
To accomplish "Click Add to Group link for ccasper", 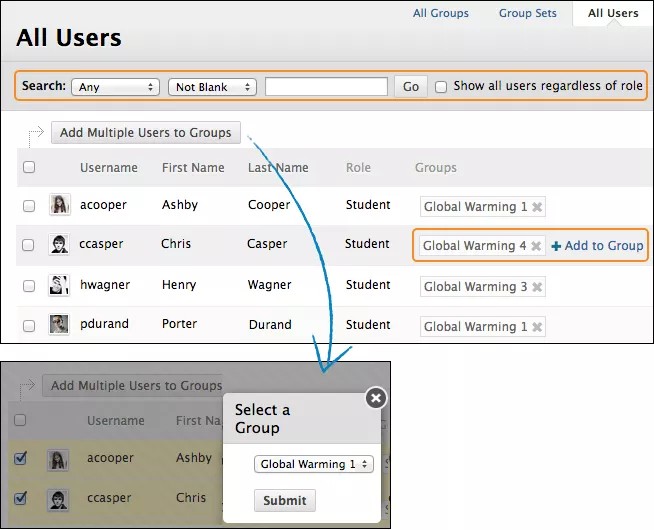I will 597,246.
